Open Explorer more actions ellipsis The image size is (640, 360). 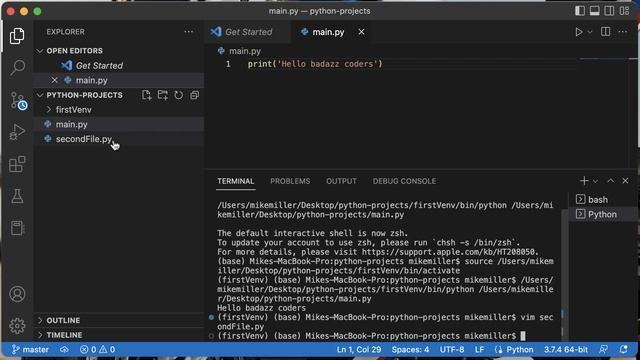click(x=189, y=32)
